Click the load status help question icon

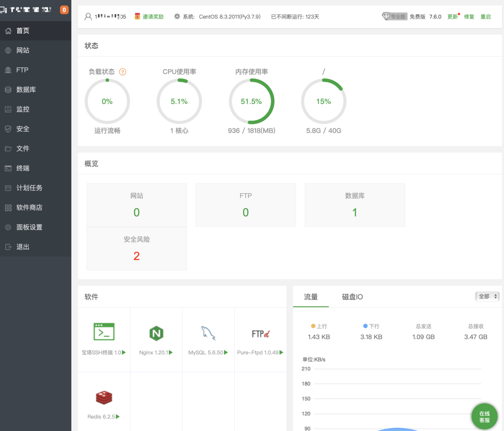[x=122, y=72]
